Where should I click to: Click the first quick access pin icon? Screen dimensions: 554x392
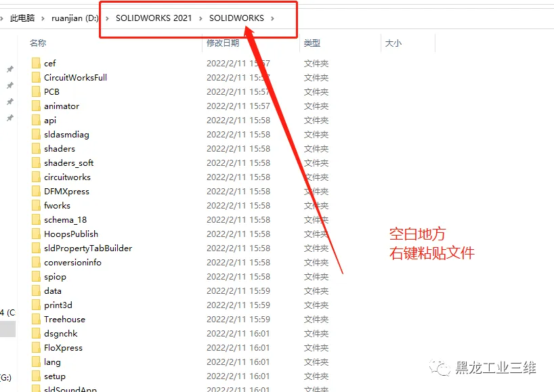point(10,69)
